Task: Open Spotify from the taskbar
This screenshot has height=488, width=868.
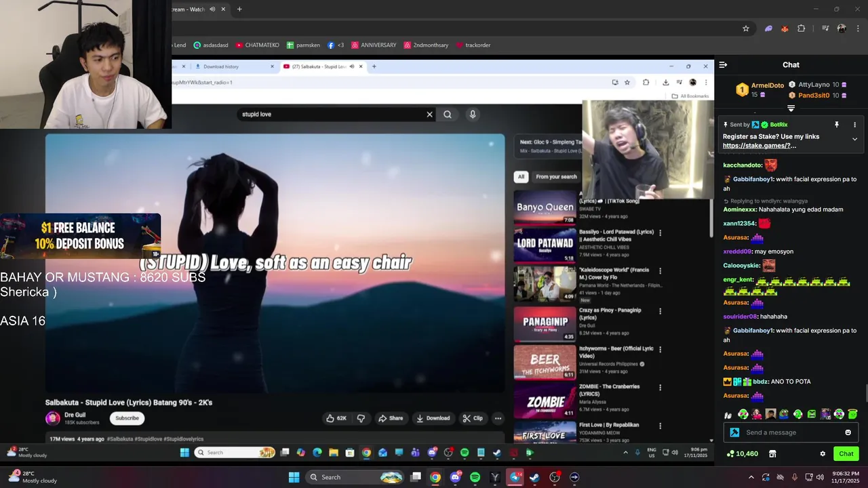Action: click(x=475, y=477)
